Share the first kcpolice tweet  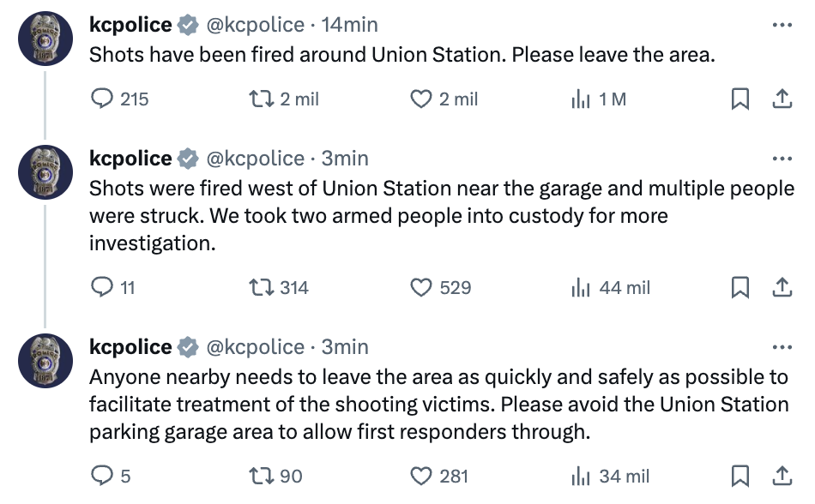(782, 99)
